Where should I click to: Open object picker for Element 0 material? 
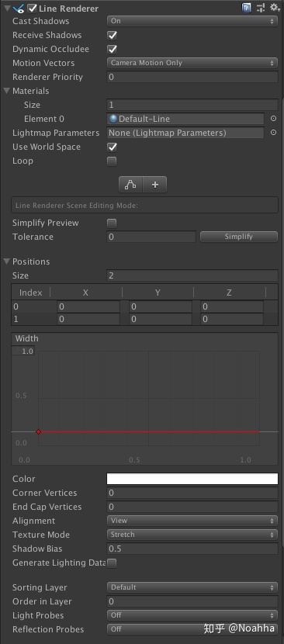click(x=273, y=119)
